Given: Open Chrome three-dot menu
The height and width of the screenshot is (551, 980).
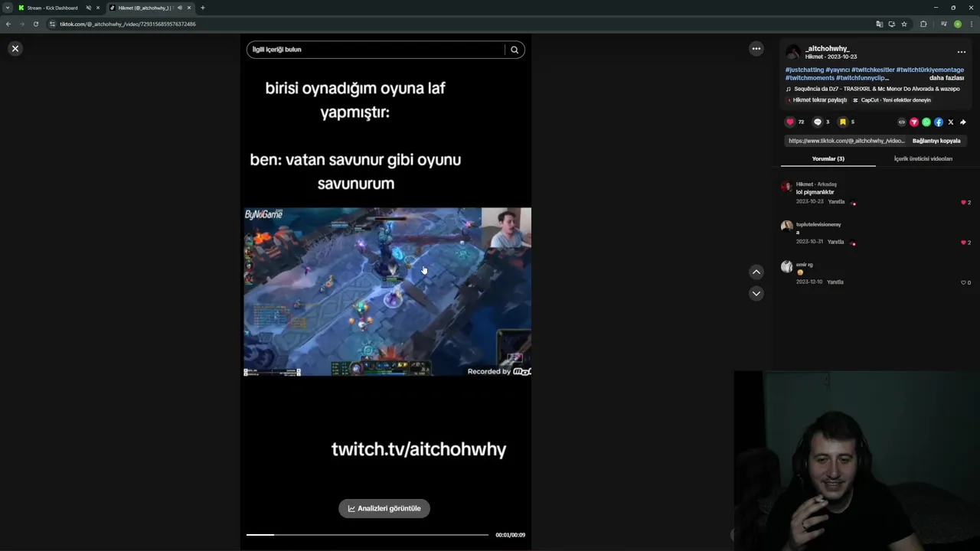Looking at the screenshot, I should click(x=971, y=24).
